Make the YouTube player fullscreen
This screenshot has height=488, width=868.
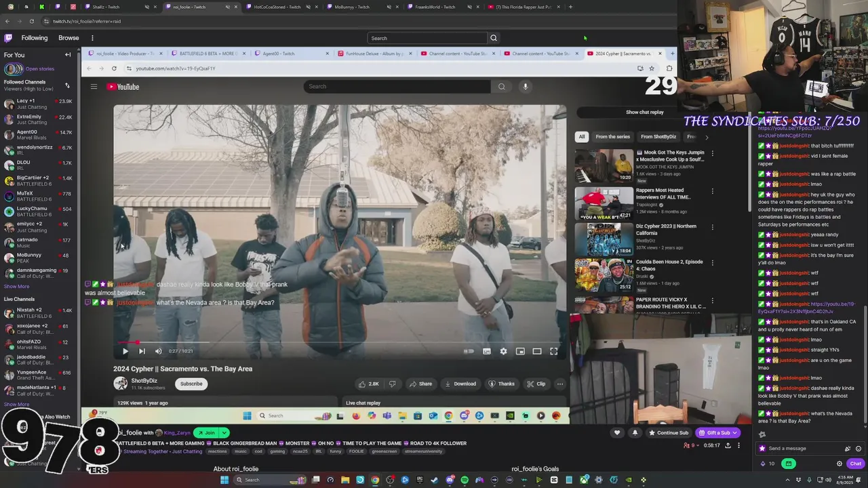(x=554, y=351)
